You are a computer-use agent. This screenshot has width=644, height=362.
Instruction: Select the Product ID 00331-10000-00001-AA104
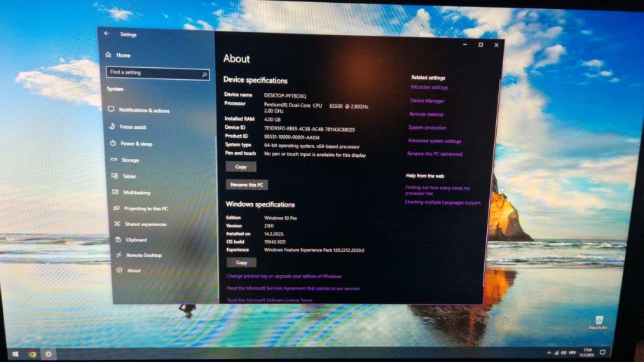pos(292,137)
